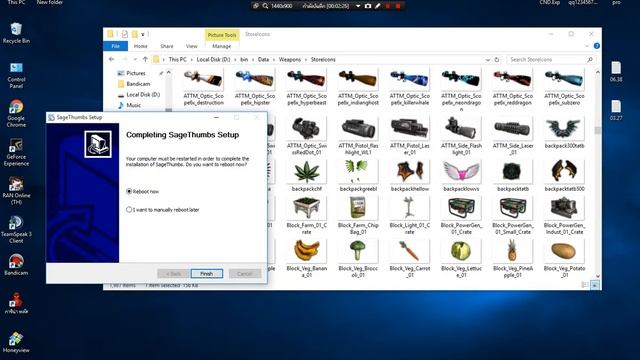Open Pictures in the navigation pane
This screenshot has width=640, height=360.
136,73
